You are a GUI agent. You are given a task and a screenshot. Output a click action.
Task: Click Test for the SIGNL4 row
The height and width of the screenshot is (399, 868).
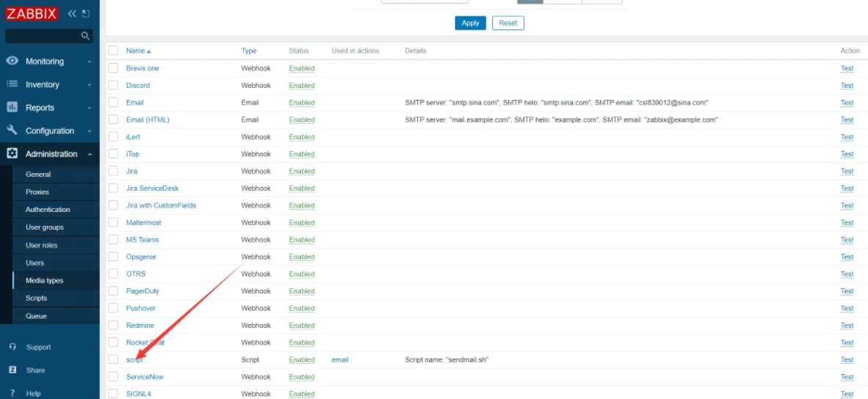pyautogui.click(x=847, y=393)
